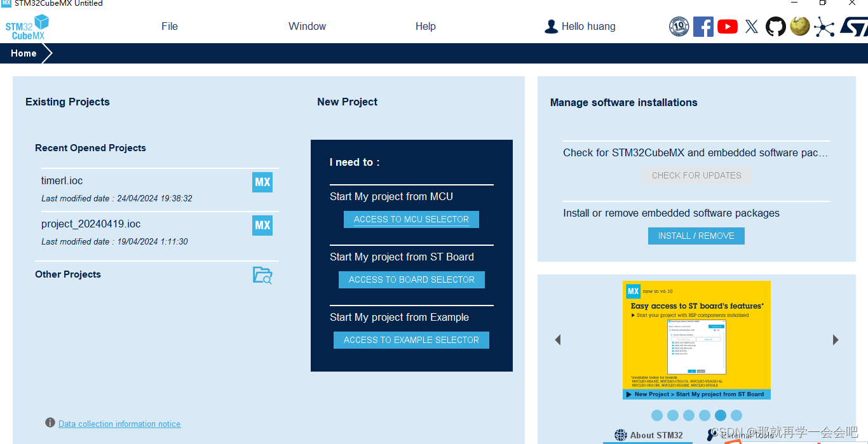Click ACCESS TO MCU SELECTOR button
The height and width of the screenshot is (444, 868).
411,219
